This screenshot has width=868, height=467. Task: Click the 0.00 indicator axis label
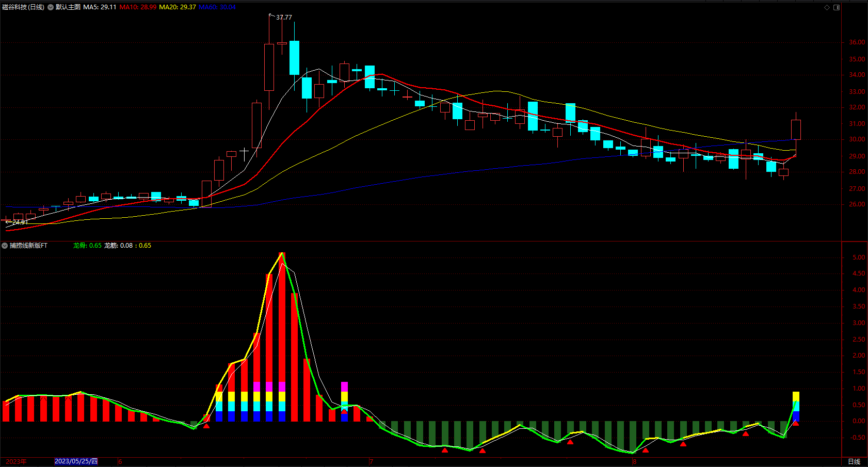[x=859, y=421]
